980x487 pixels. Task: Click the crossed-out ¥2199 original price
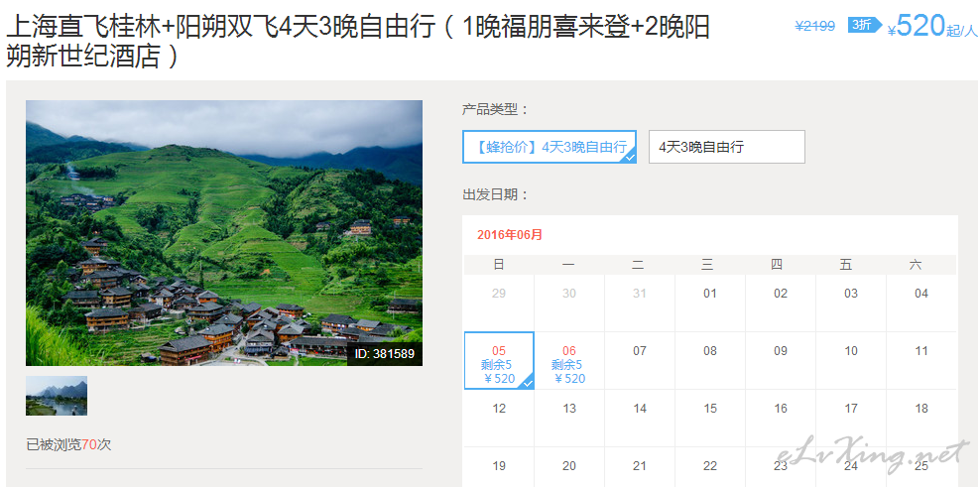pyautogui.click(x=815, y=26)
